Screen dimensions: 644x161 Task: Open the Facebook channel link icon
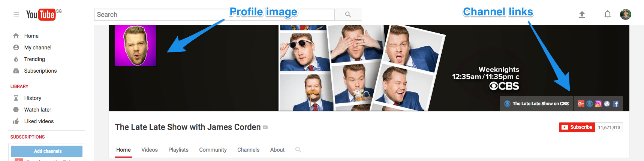(x=616, y=104)
